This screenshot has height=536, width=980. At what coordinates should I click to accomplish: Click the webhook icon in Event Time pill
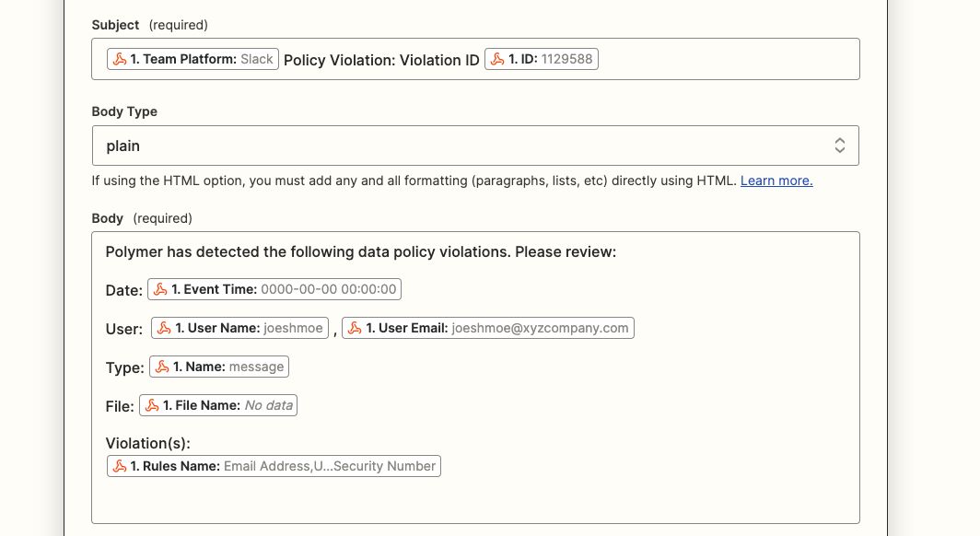tap(160, 289)
